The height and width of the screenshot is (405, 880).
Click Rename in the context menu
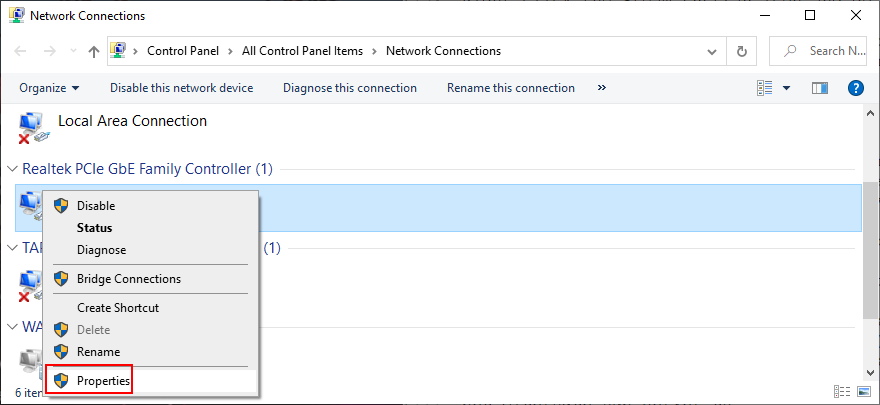[98, 352]
